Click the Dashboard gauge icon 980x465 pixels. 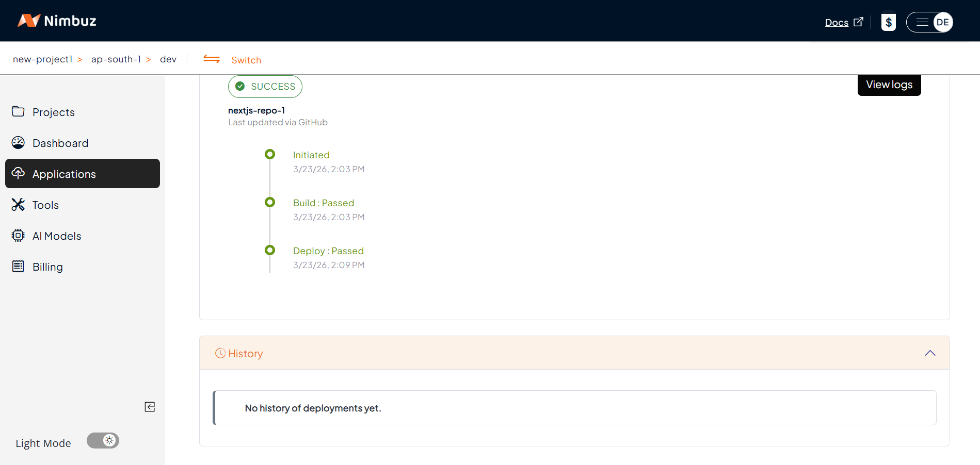[18, 143]
